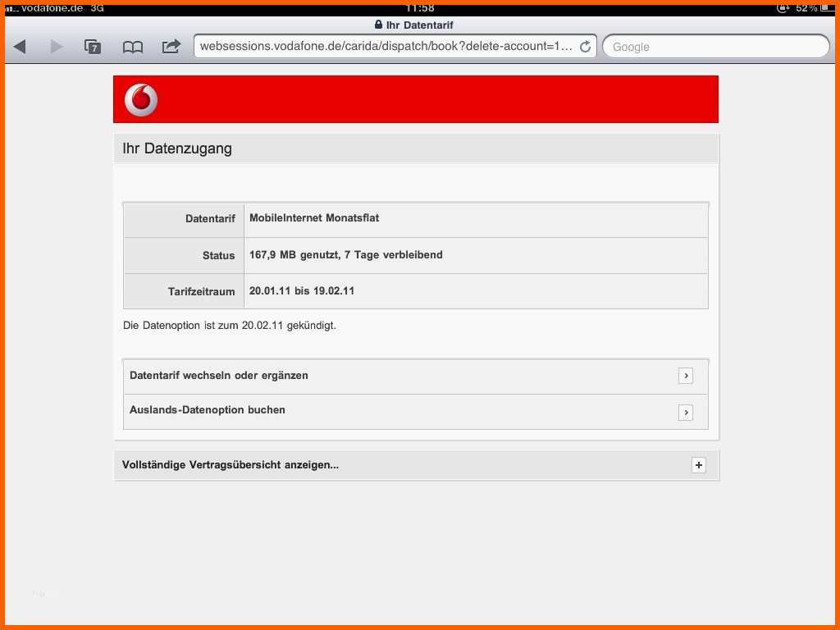Reload the page with the refresh icon

(585, 47)
